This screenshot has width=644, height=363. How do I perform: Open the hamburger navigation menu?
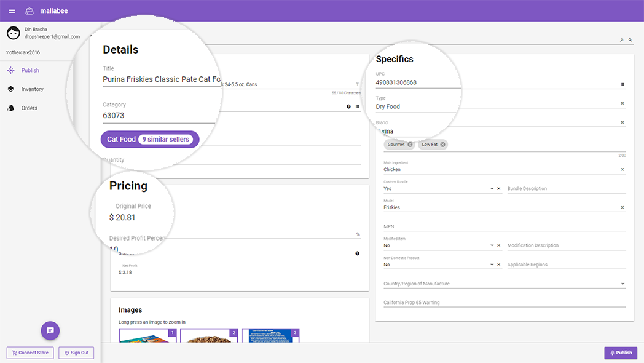(12, 10)
